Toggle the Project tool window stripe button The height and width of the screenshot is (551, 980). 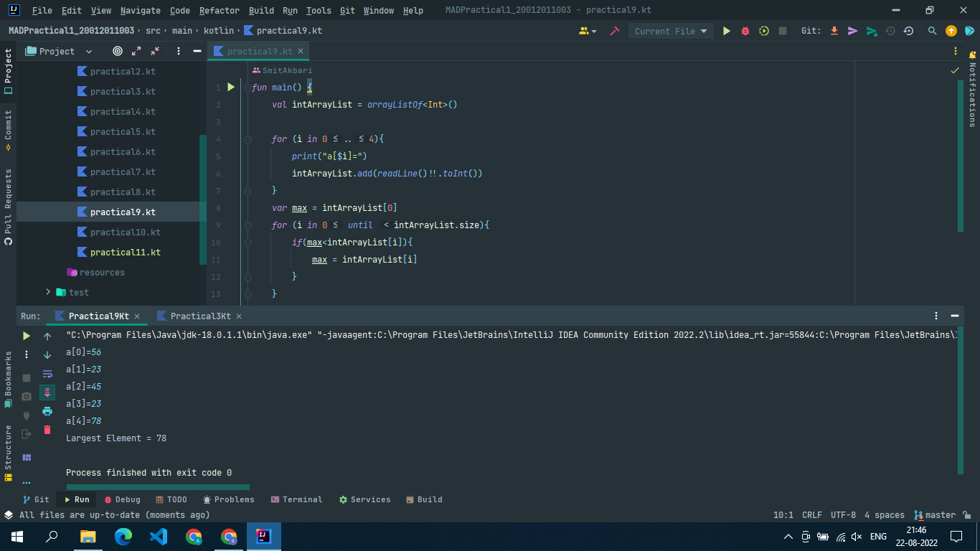(8, 71)
